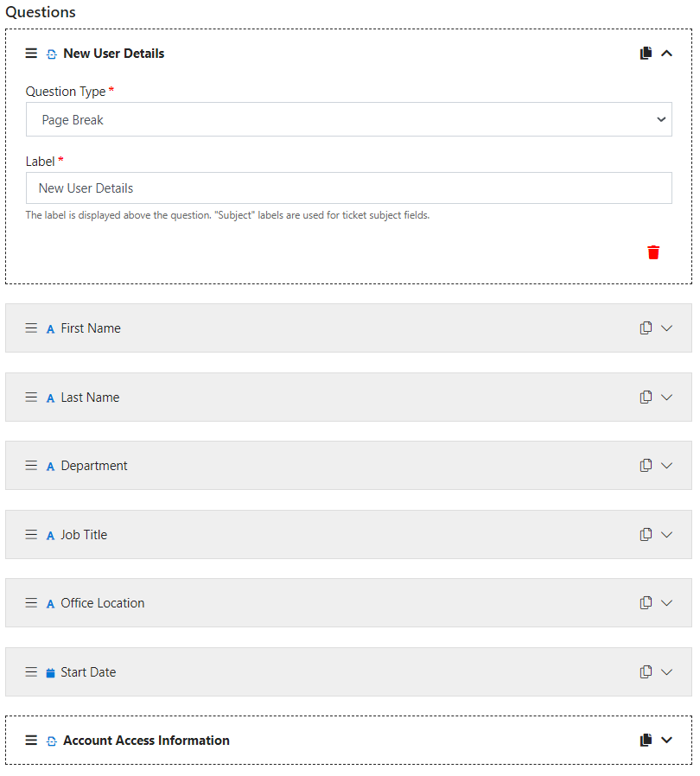
Task: Duplicate the Job Title question
Action: [646, 535]
